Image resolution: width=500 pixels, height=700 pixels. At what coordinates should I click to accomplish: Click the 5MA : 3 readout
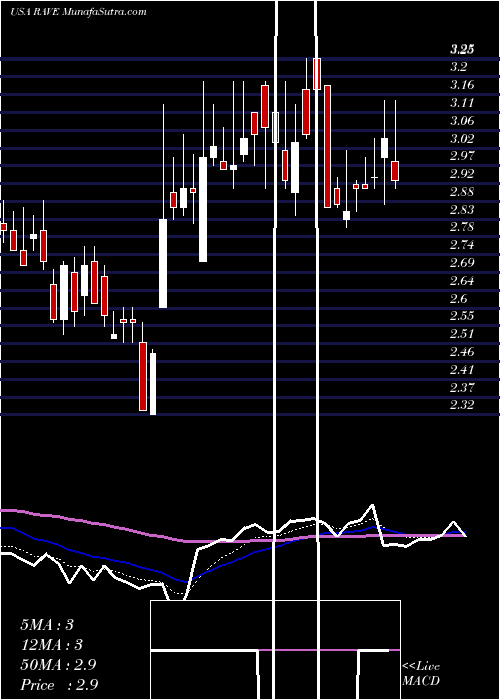coord(47,625)
